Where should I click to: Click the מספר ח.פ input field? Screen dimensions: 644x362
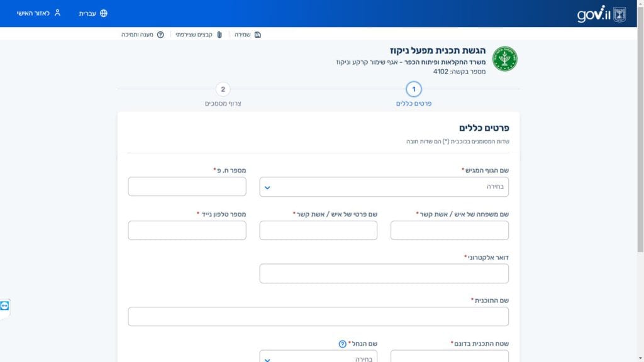pyautogui.click(x=187, y=187)
